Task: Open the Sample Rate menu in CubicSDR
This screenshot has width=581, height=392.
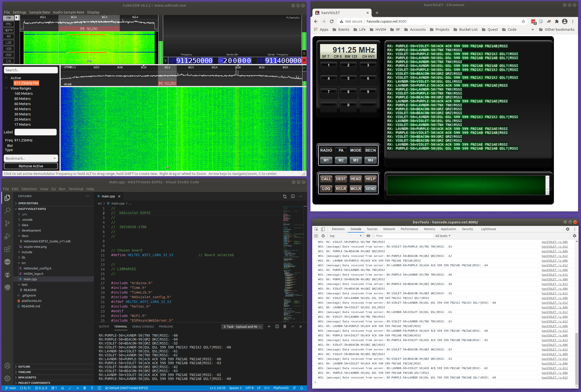Action: [39, 12]
